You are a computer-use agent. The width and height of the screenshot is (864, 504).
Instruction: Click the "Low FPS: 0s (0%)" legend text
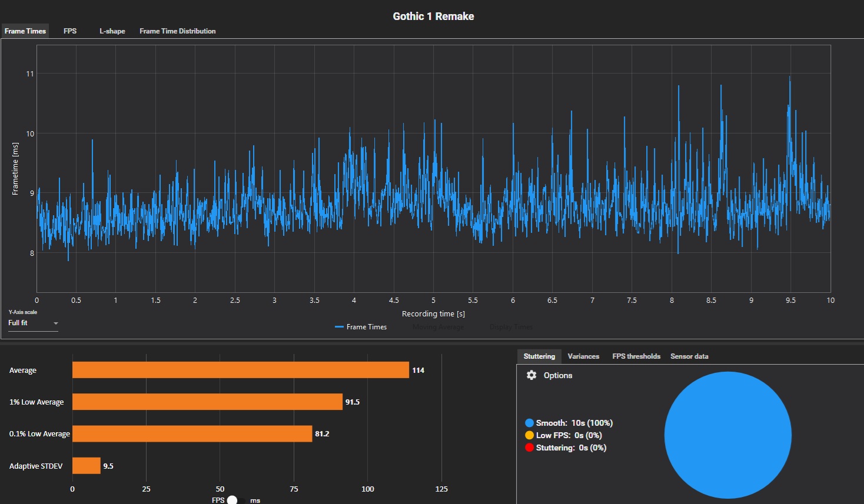[x=569, y=435]
